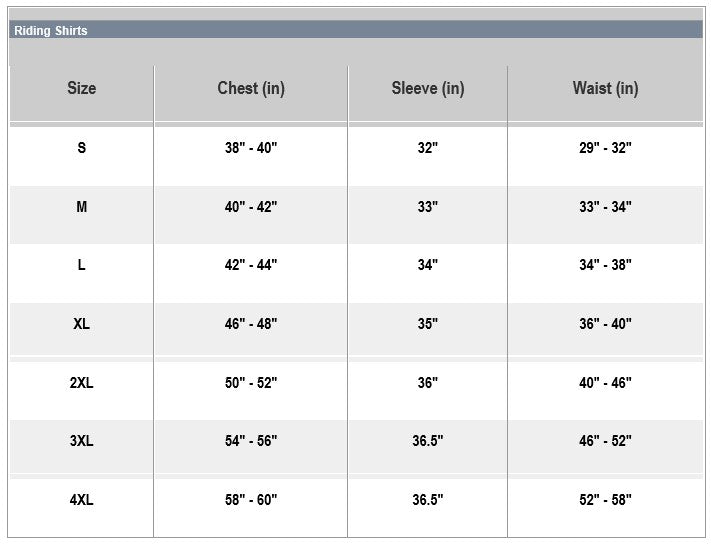Click the 2XL size row label
Screen dimensions: 711x546
82,383
